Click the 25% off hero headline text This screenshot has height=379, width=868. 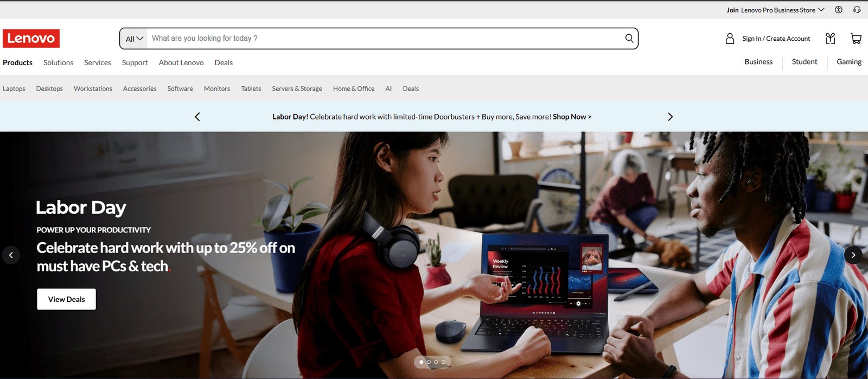pyautogui.click(x=166, y=257)
